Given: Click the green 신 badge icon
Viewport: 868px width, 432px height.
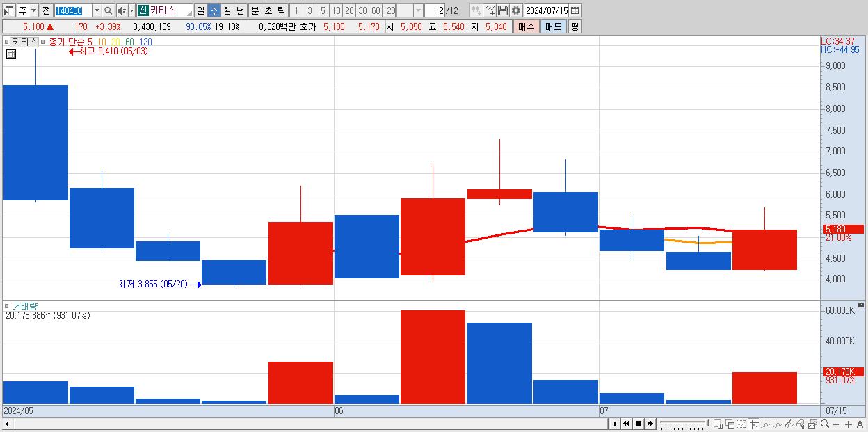Looking at the screenshot, I should click(x=143, y=10).
